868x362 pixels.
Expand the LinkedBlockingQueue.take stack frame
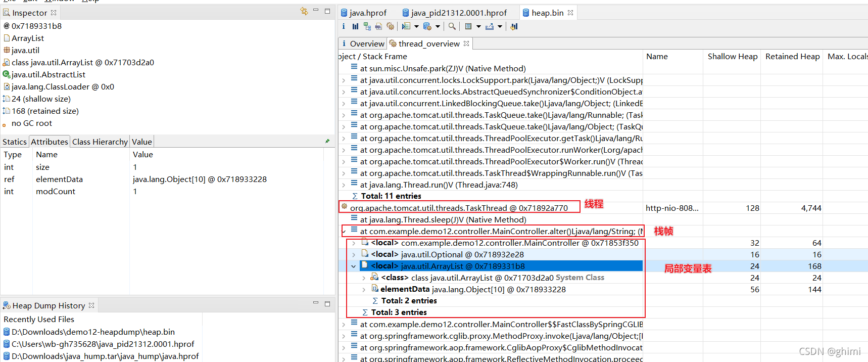[344, 103]
